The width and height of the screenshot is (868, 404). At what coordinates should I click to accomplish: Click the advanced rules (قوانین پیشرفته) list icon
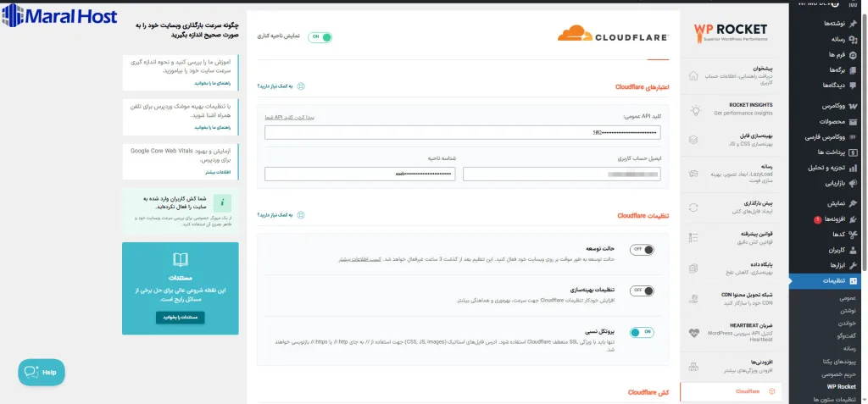pos(693,237)
